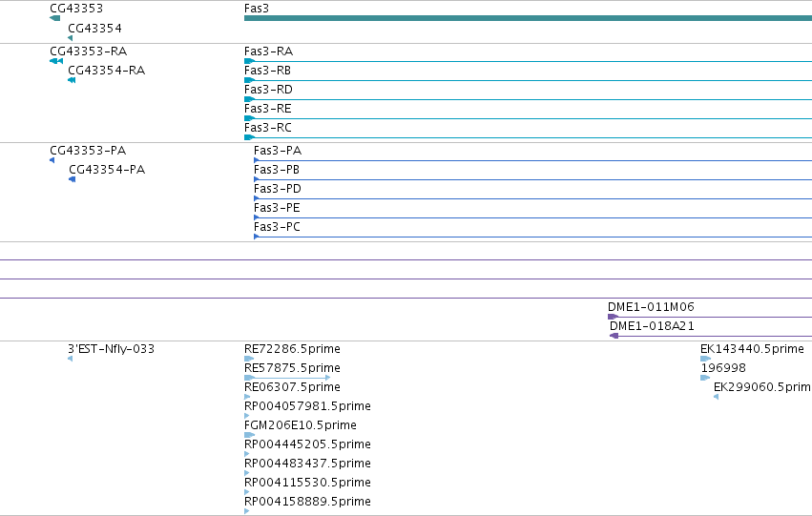Image resolution: width=812 pixels, height=516 pixels.
Task: Click the RP004158889.5prime EST label
Action: pyautogui.click(x=307, y=502)
